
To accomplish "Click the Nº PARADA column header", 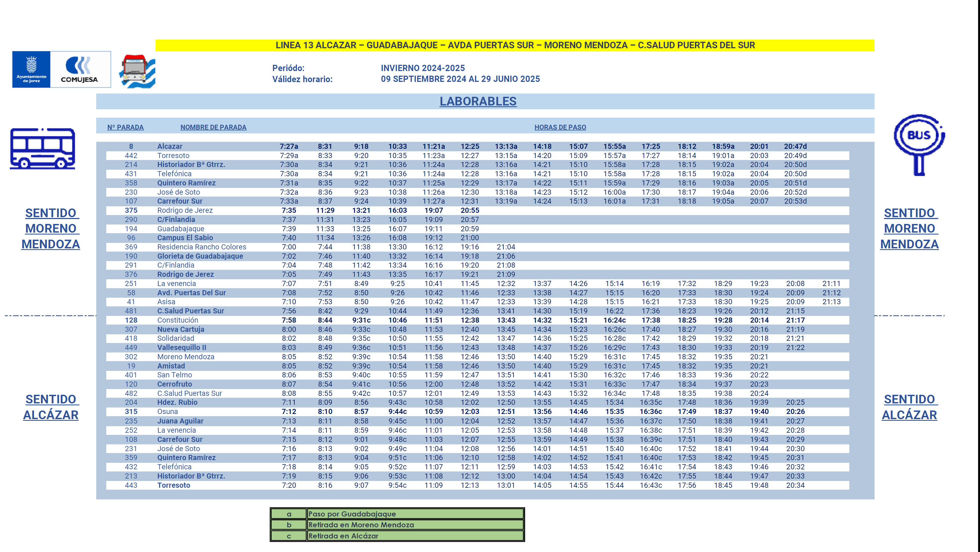I will 125,127.
